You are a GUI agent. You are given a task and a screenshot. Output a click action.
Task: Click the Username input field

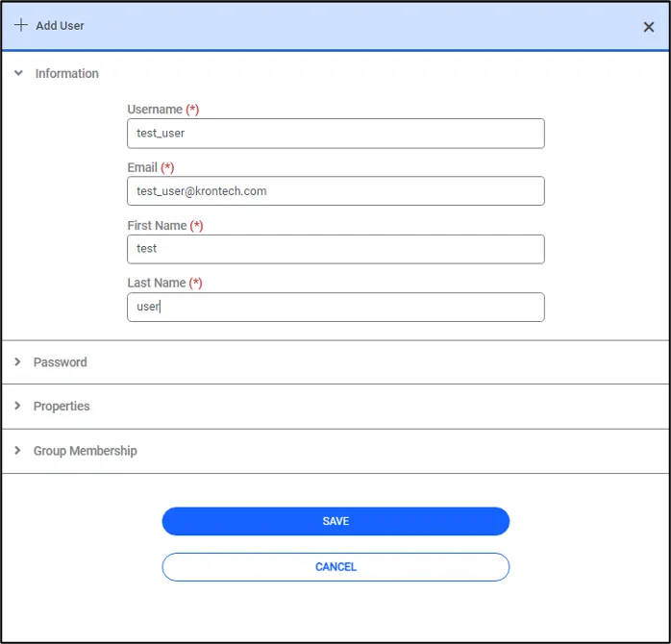click(x=335, y=134)
